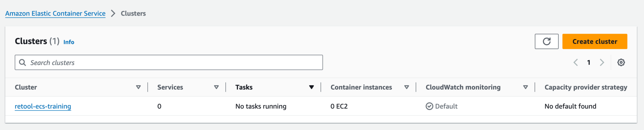644x130 pixels.
Task: Sort by Services column arrow
Action: (216, 87)
